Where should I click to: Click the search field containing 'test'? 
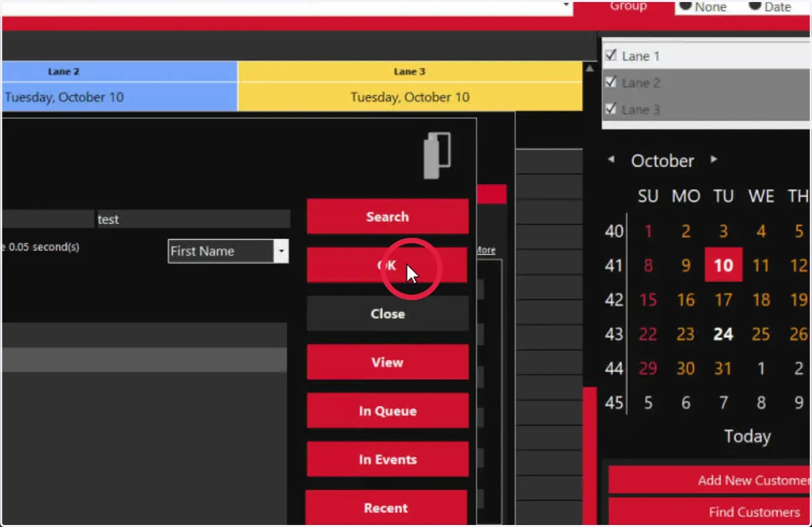[194, 219]
